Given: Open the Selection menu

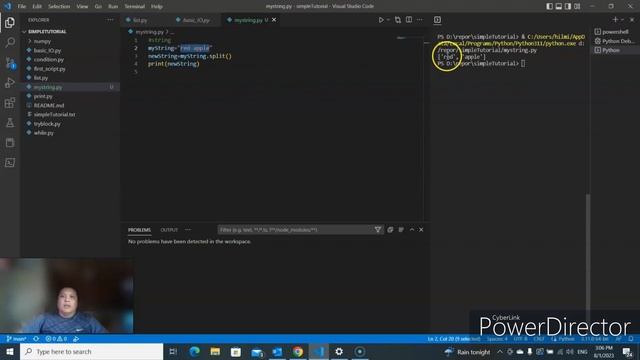Looking at the screenshot, I should [x=59, y=7].
